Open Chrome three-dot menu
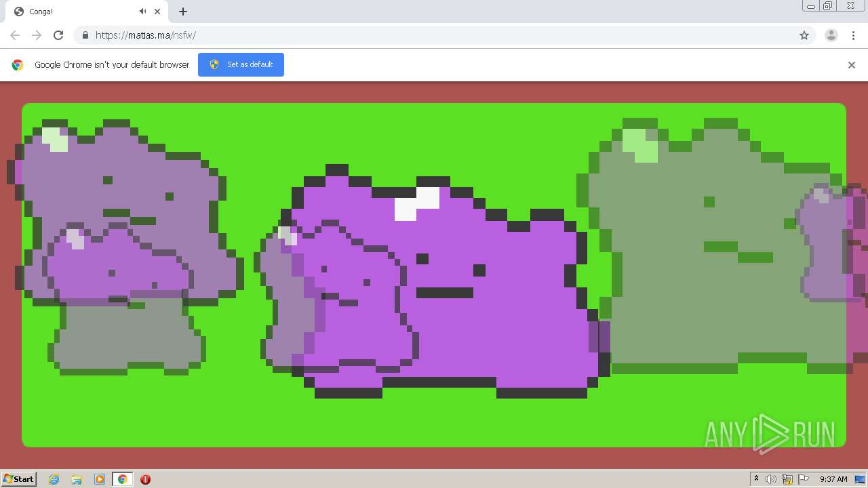This screenshot has width=868, height=488. pyautogui.click(x=853, y=35)
